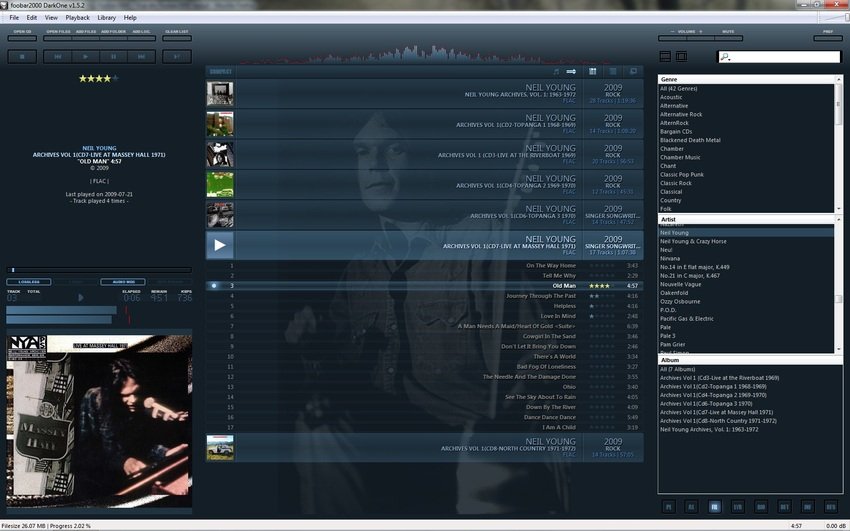
Task: Click the list view icon in playlist toolbar
Action: click(x=613, y=72)
